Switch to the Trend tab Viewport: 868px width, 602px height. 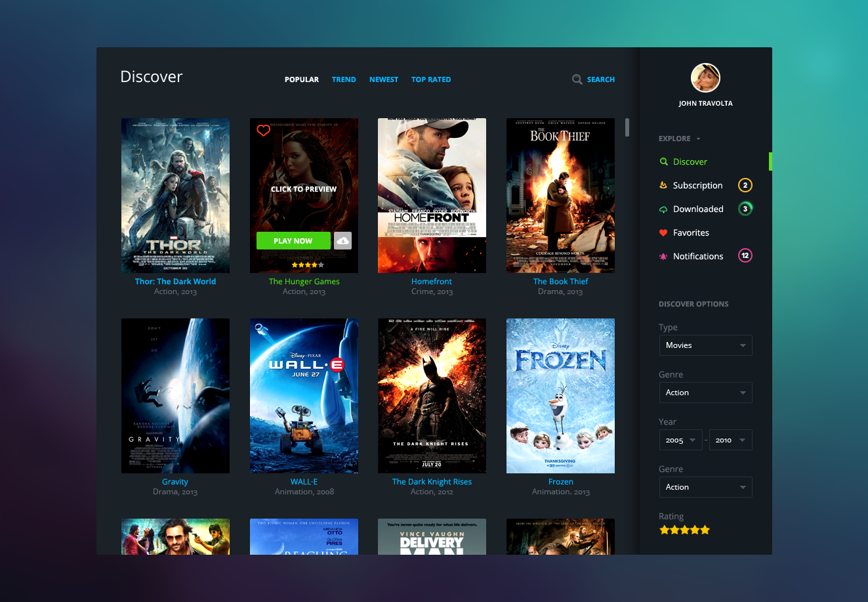344,79
